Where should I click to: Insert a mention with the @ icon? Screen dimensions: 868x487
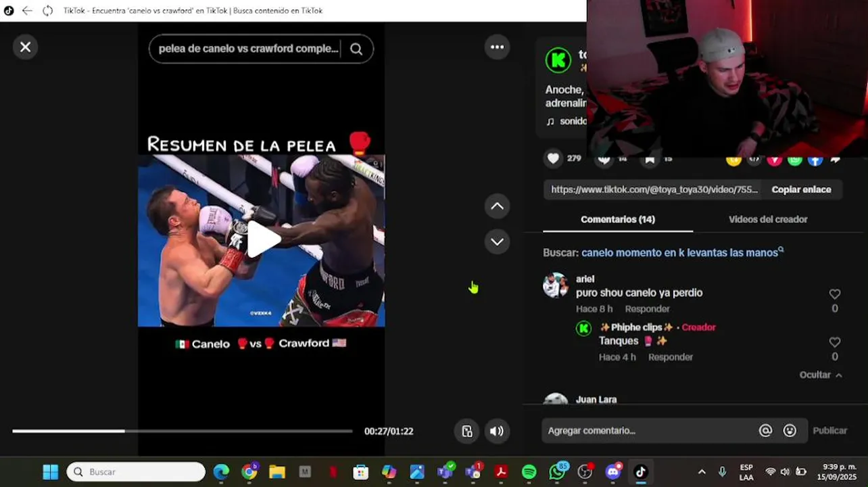[765, 430]
